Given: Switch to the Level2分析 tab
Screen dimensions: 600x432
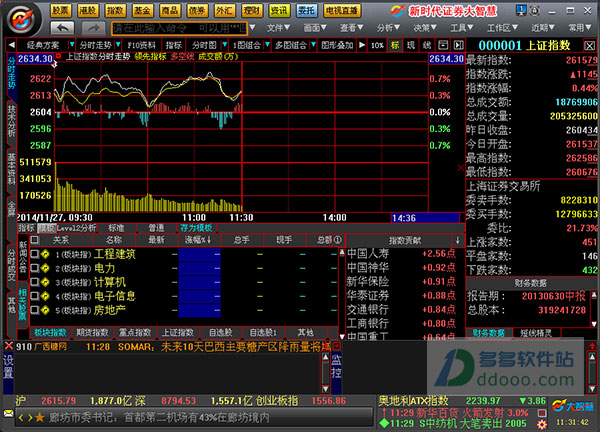Looking at the screenshot, I should (76, 228).
